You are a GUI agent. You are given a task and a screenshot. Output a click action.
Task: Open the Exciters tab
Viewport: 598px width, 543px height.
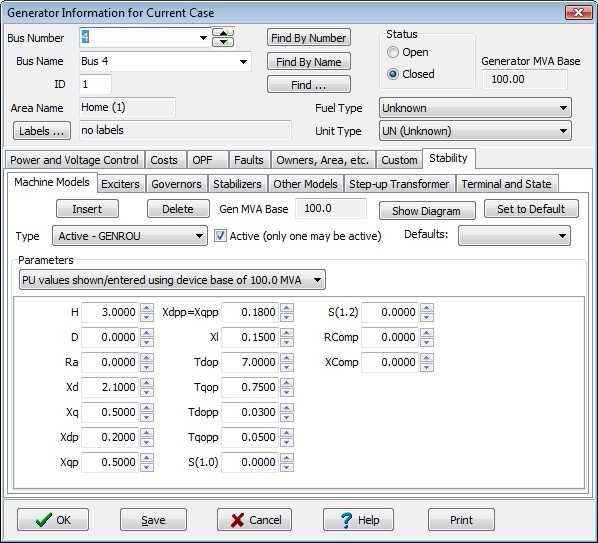[121, 184]
